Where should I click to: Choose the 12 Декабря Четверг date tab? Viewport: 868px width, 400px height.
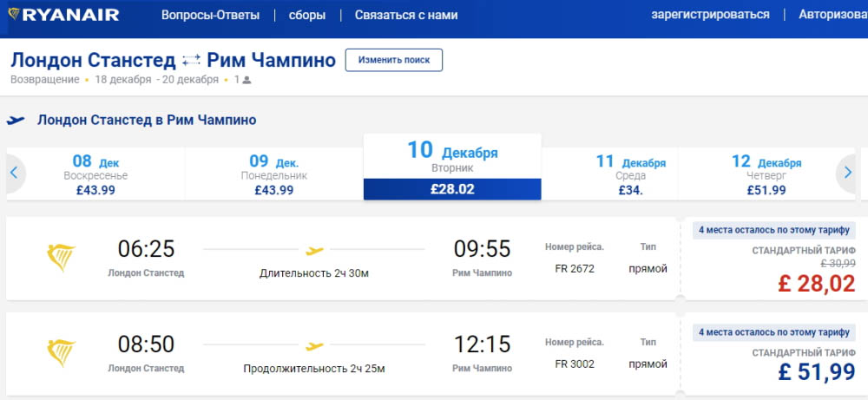coord(766,174)
